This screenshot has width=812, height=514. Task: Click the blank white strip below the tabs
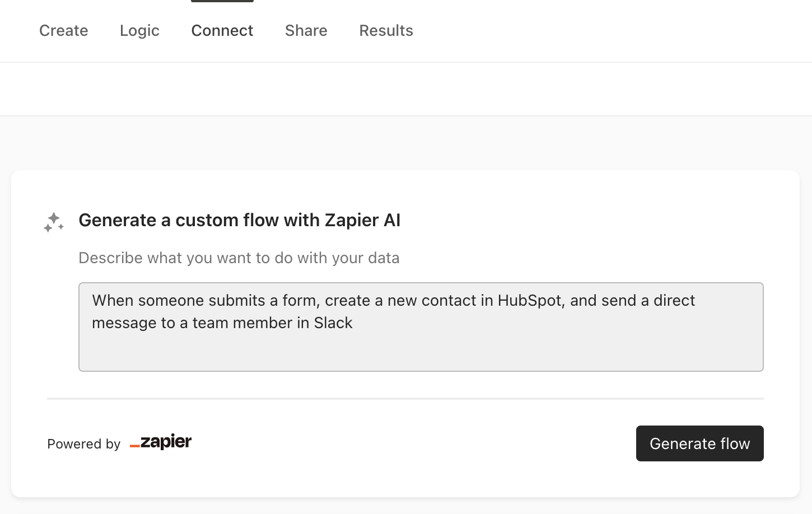(x=406, y=89)
